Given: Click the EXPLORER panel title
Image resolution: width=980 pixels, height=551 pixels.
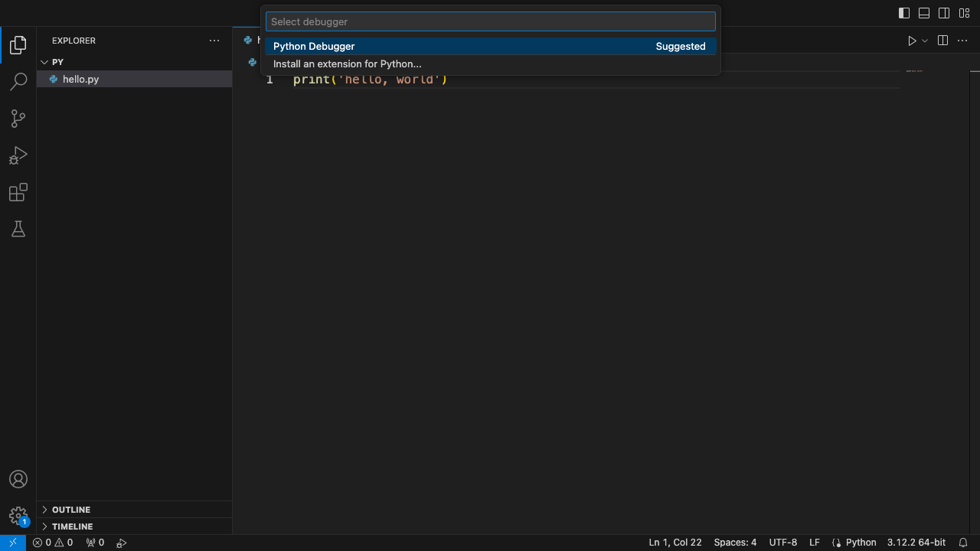Looking at the screenshot, I should coord(74,41).
